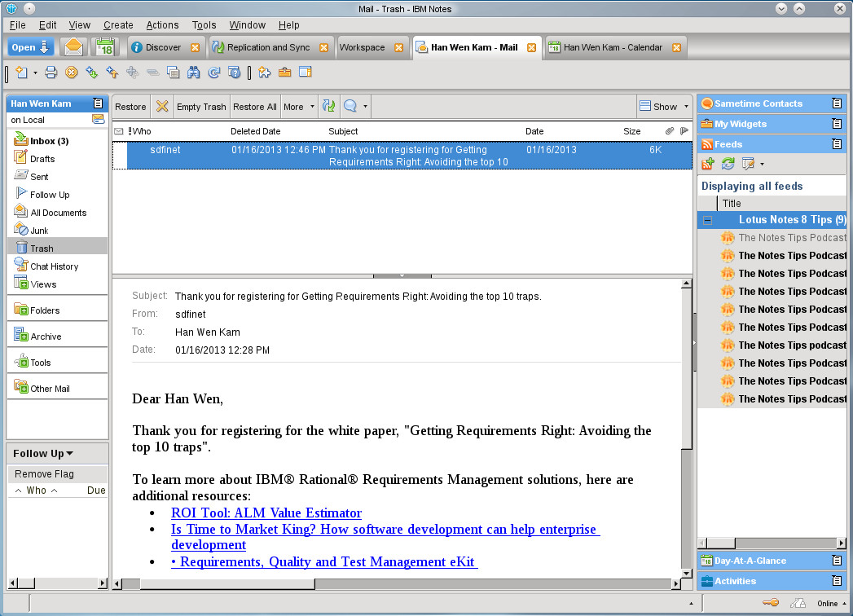The width and height of the screenshot is (853, 616).
Task: Click the refresh feeds icon
Action: click(x=728, y=164)
